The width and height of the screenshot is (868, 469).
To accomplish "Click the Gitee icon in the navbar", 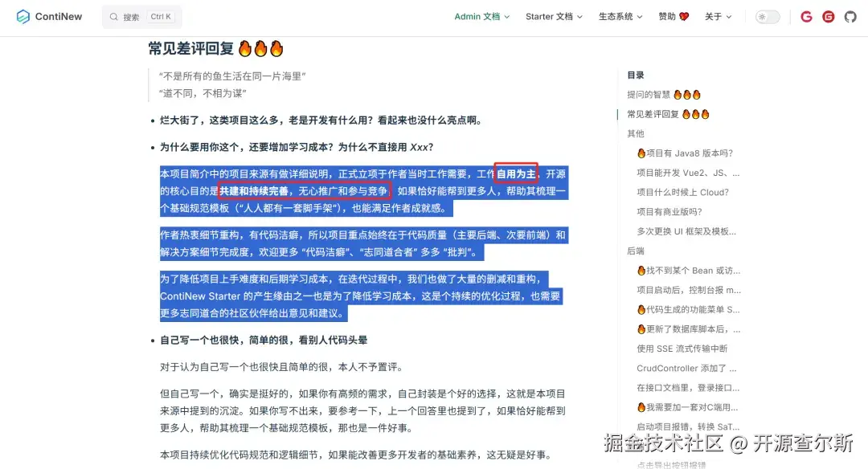I will point(829,16).
